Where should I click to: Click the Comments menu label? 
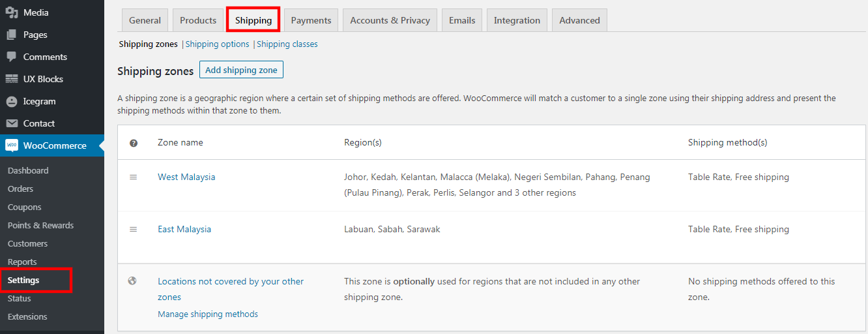pos(45,57)
